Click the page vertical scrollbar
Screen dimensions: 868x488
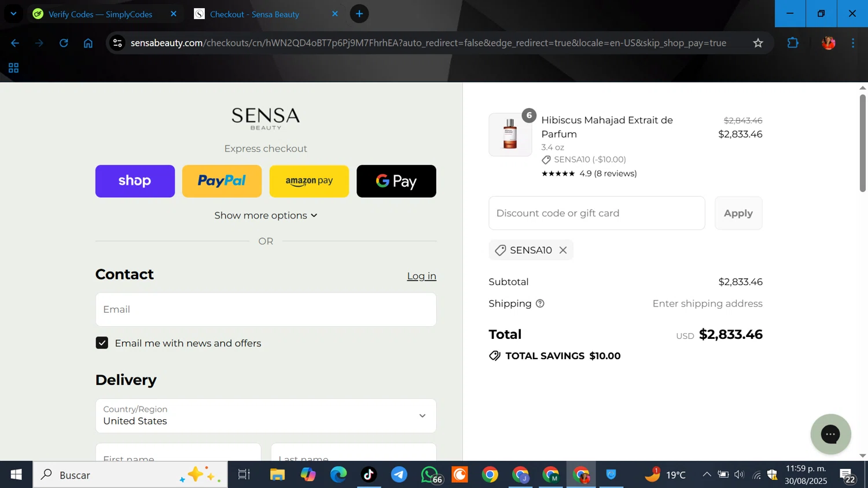coord(862,143)
